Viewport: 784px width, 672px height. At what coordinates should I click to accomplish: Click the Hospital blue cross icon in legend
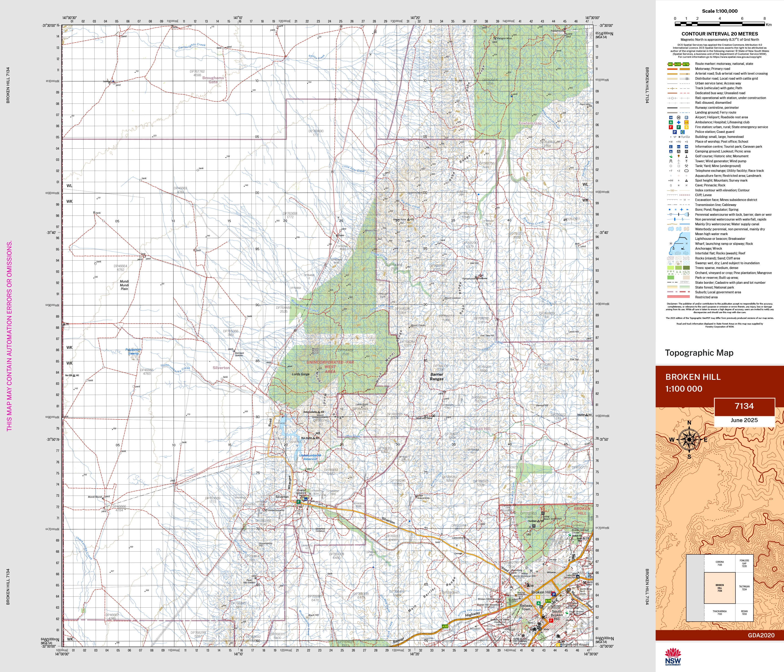click(x=678, y=122)
